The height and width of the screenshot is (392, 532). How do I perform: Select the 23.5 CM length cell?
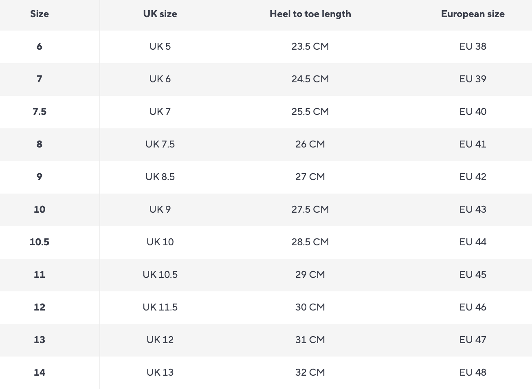[x=310, y=46]
